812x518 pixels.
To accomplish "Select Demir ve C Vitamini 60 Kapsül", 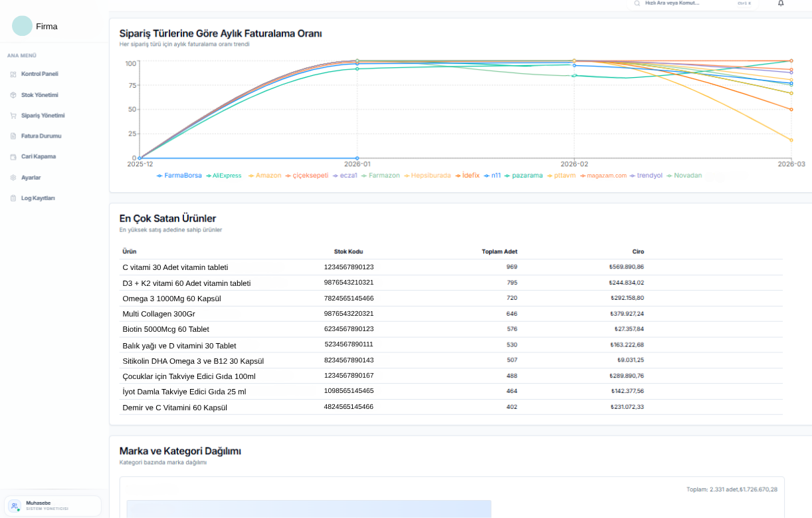I will (x=451, y=407).
